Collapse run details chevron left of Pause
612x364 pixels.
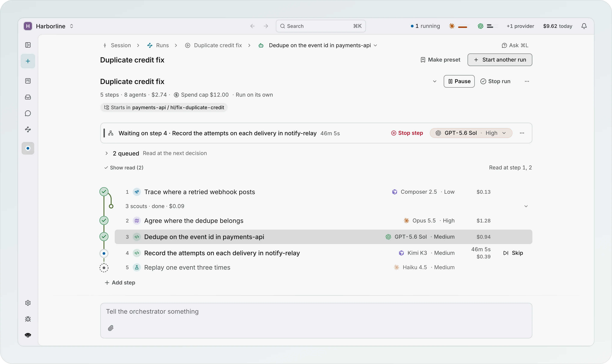(x=434, y=81)
